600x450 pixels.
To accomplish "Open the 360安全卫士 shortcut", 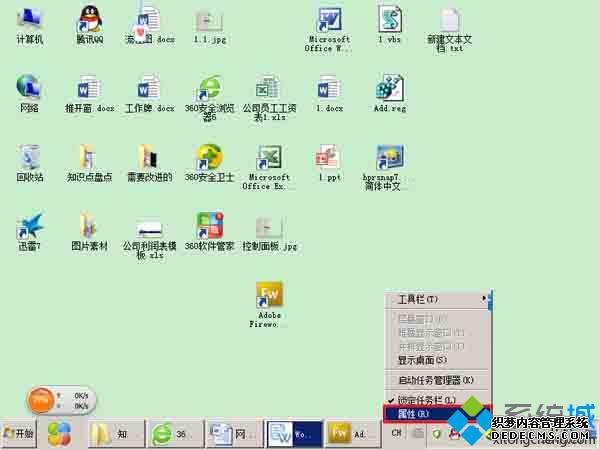I will 209,158.
